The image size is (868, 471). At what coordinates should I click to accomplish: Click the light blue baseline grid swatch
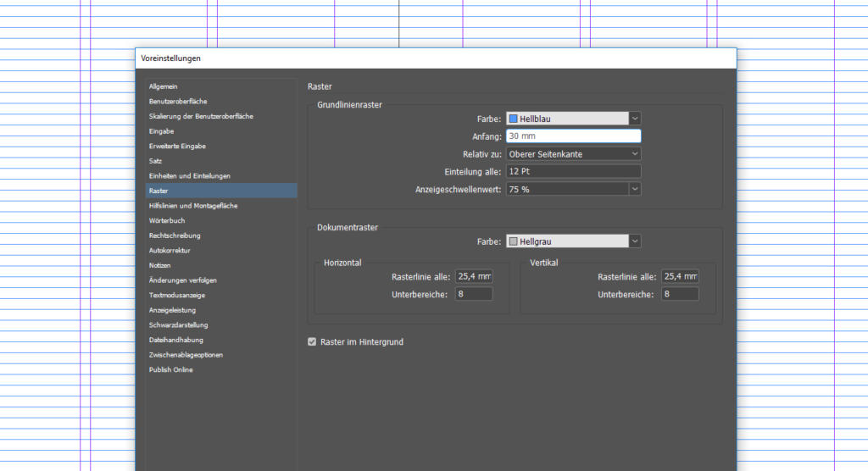pyautogui.click(x=513, y=119)
